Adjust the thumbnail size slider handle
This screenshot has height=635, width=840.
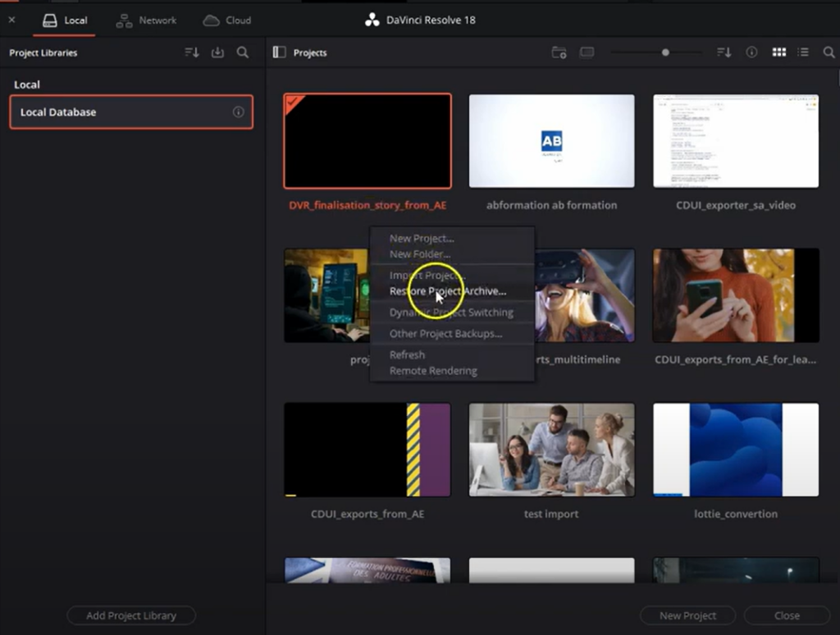665,53
